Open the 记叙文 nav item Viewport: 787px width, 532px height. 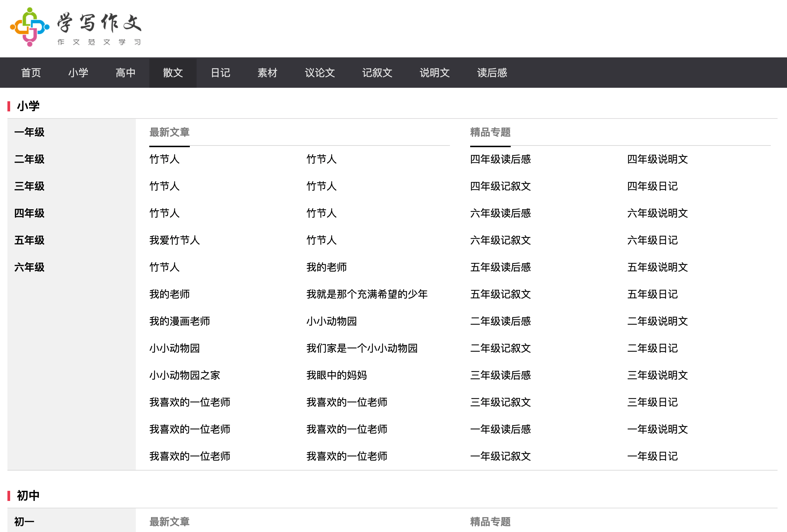pos(377,73)
